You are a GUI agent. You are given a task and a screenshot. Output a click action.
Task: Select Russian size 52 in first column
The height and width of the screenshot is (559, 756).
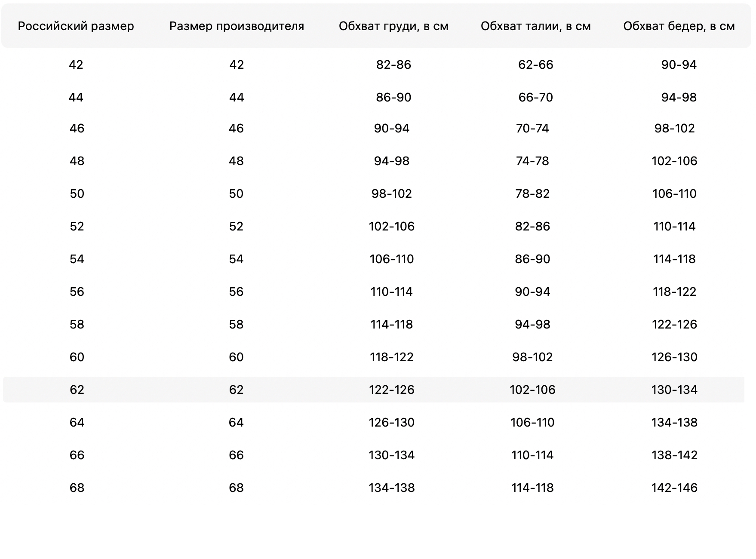tap(77, 226)
